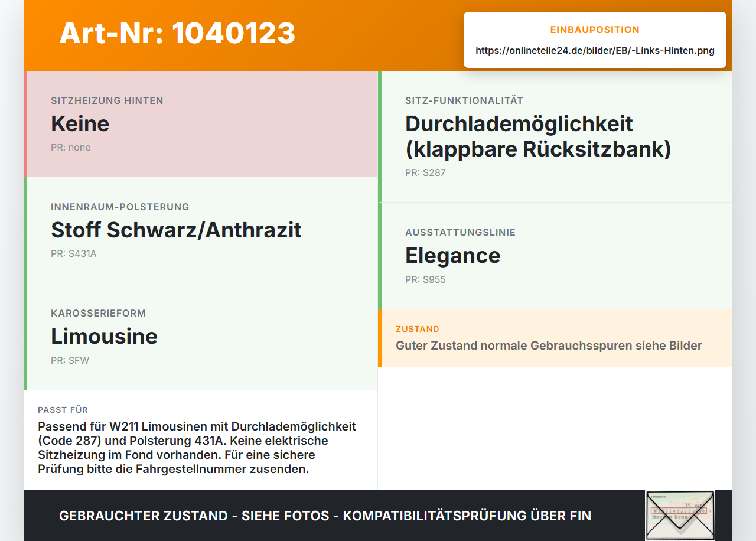Screen dimensions: 756x541
Task: Click the SITZHEIZUNG HINTEN label
Action: pyautogui.click(x=107, y=100)
